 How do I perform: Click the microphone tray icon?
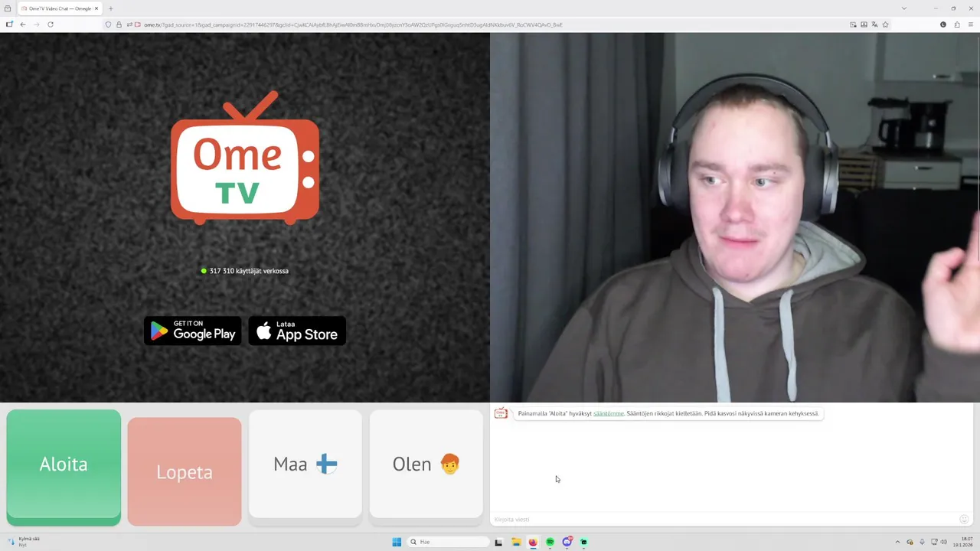pyautogui.click(x=922, y=542)
